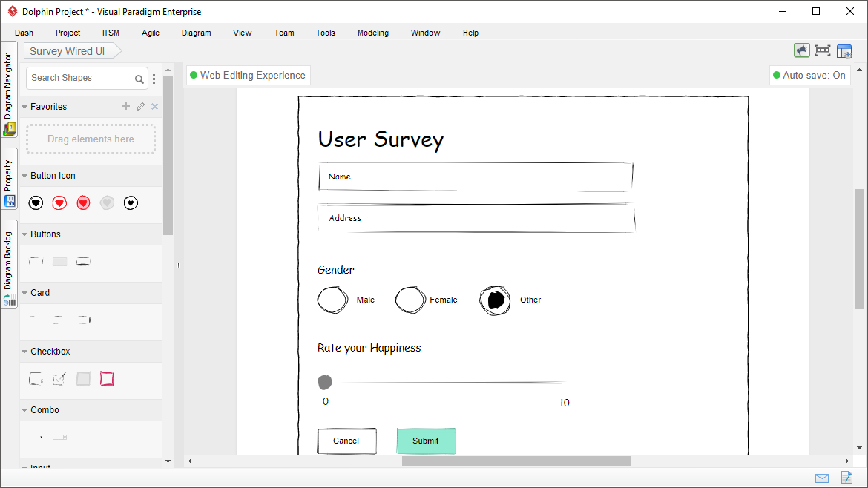Select the Other radio button

click(x=495, y=300)
